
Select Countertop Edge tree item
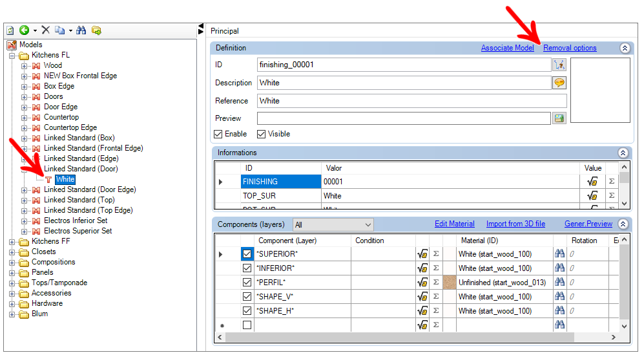coord(70,127)
